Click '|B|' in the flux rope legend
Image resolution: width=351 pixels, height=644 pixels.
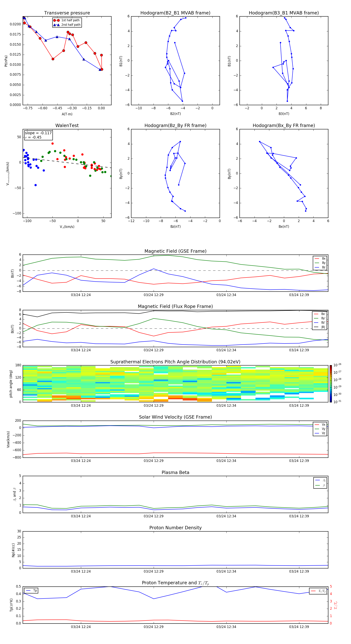(323, 327)
